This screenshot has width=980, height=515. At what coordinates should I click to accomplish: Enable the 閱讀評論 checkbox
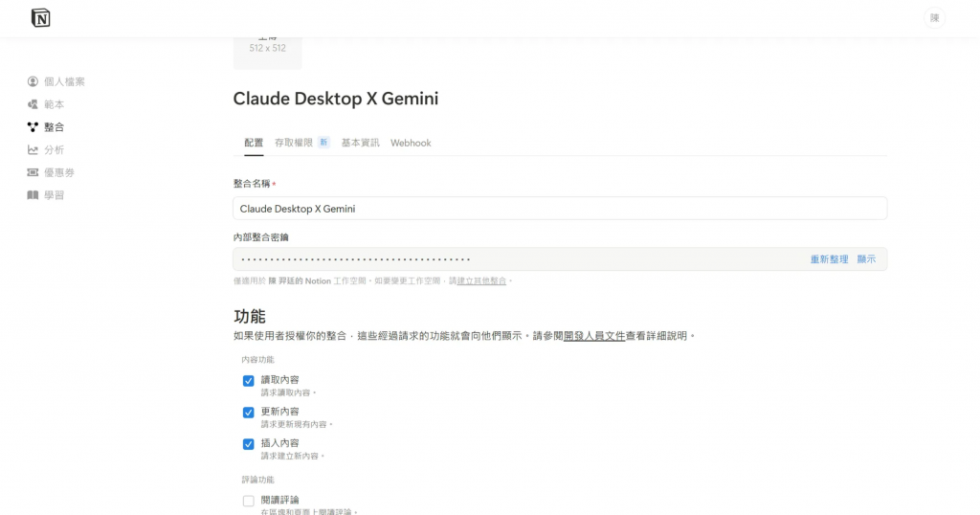pos(248,501)
